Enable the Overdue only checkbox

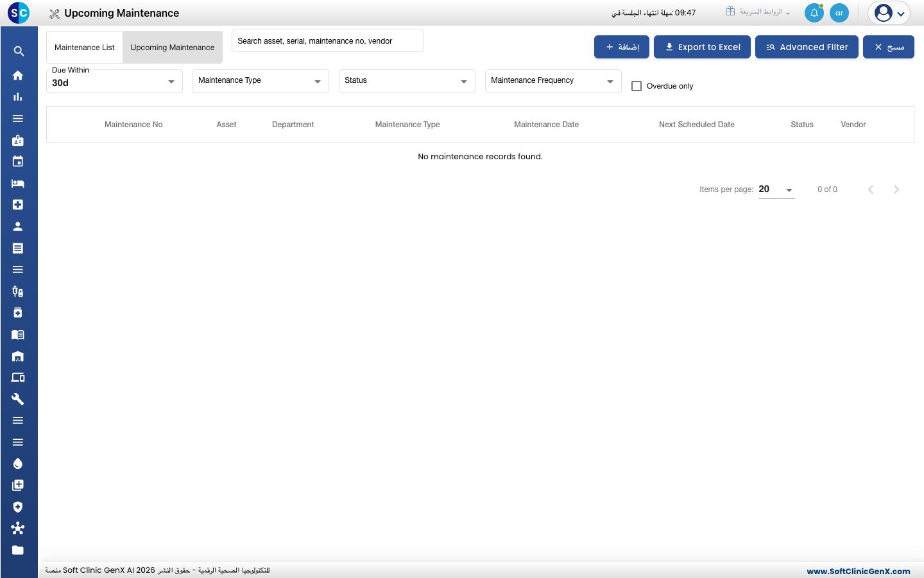pyautogui.click(x=637, y=86)
